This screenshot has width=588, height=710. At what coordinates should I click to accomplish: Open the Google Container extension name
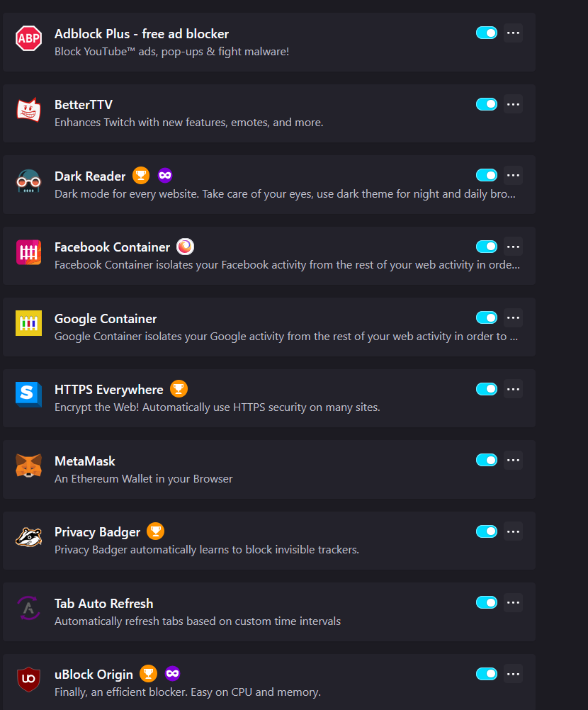pos(106,318)
